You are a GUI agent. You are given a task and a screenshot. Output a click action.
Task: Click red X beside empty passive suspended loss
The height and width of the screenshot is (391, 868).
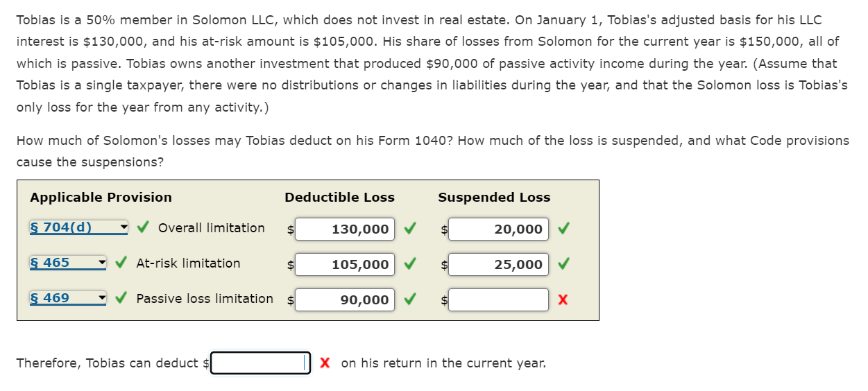(x=563, y=299)
